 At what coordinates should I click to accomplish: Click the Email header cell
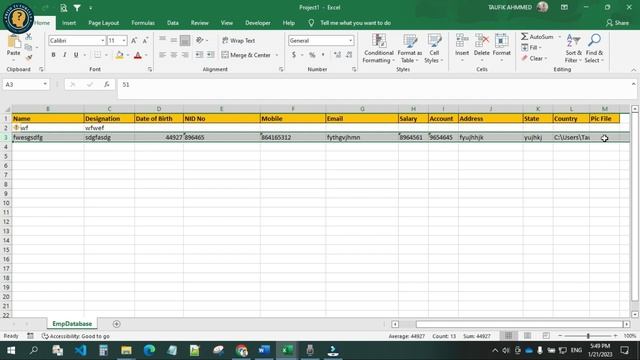pos(362,118)
